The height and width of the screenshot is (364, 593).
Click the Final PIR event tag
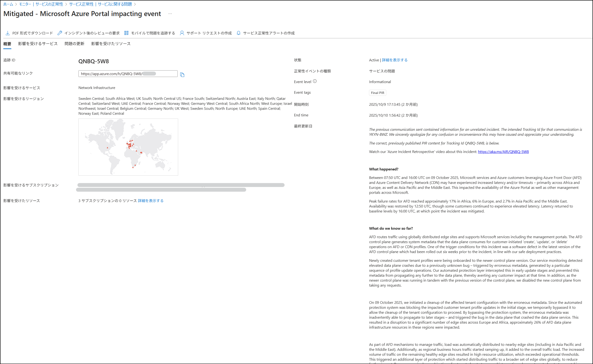pyautogui.click(x=378, y=93)
